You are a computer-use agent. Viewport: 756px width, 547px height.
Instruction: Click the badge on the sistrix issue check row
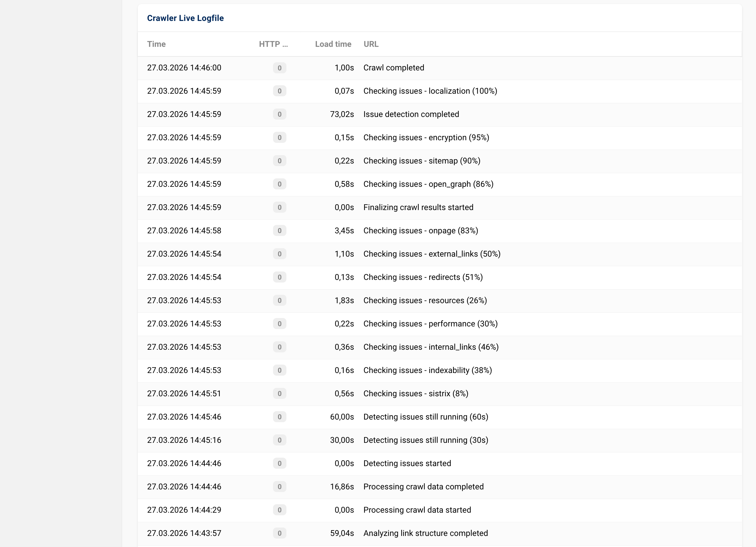click(279, 394)
